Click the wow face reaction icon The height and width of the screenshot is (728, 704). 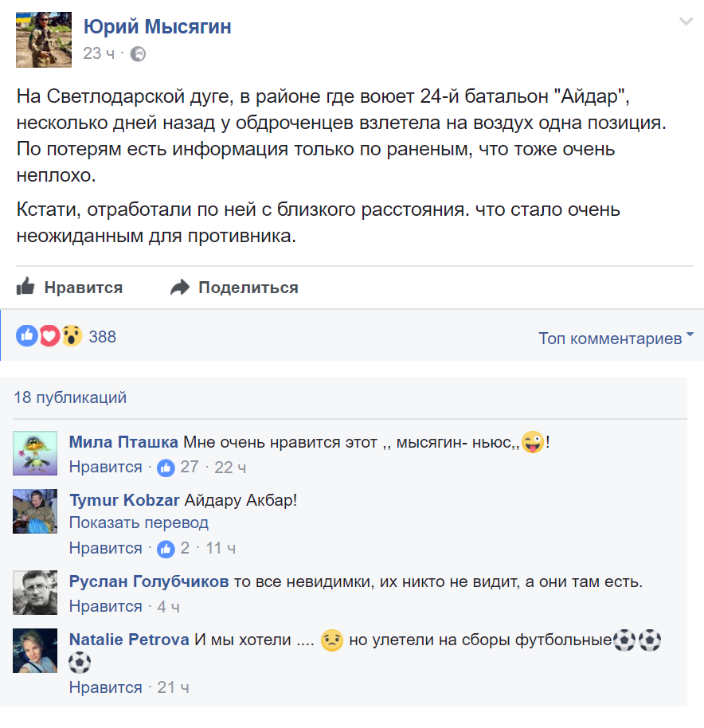[72, 335]
